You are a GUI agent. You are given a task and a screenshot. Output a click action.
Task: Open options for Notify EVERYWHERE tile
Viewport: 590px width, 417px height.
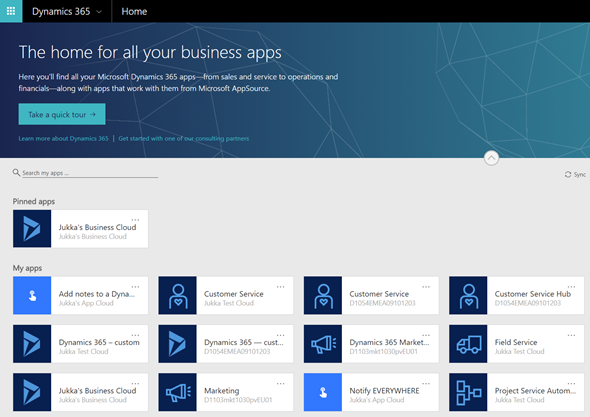tap(426, 384)
